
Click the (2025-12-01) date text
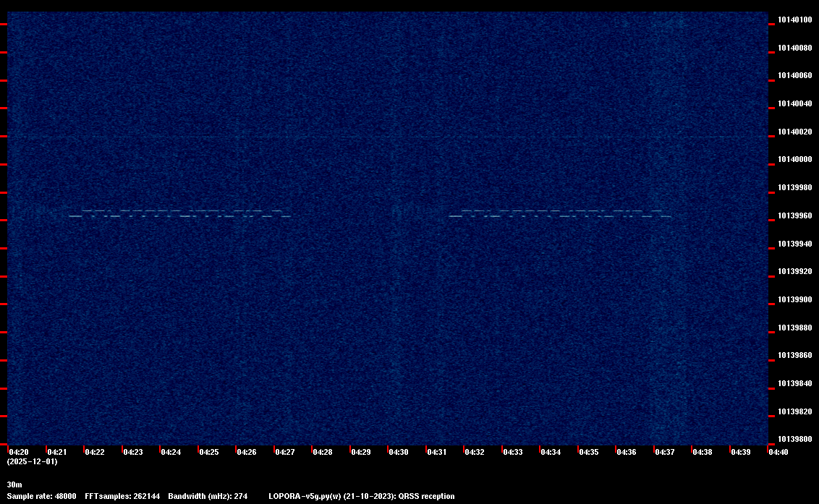tap(32, 461)
